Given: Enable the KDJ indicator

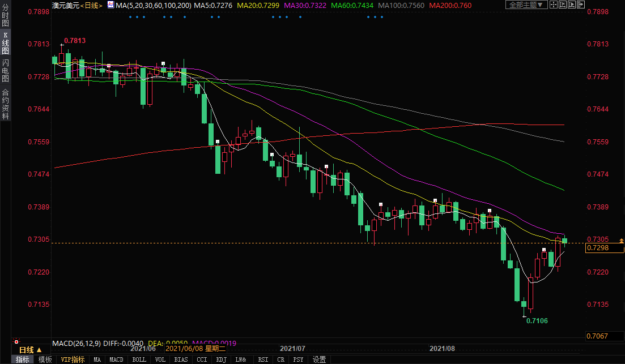Looking at the screenshot, I should click(x=223, y=359).
